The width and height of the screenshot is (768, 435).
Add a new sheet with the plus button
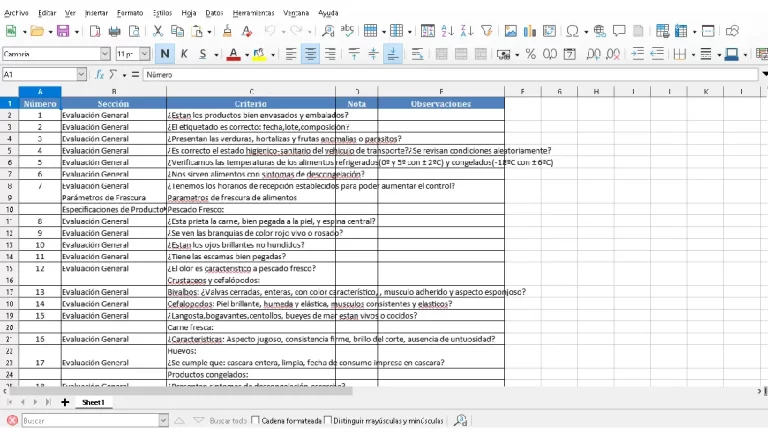click(65, 402)
